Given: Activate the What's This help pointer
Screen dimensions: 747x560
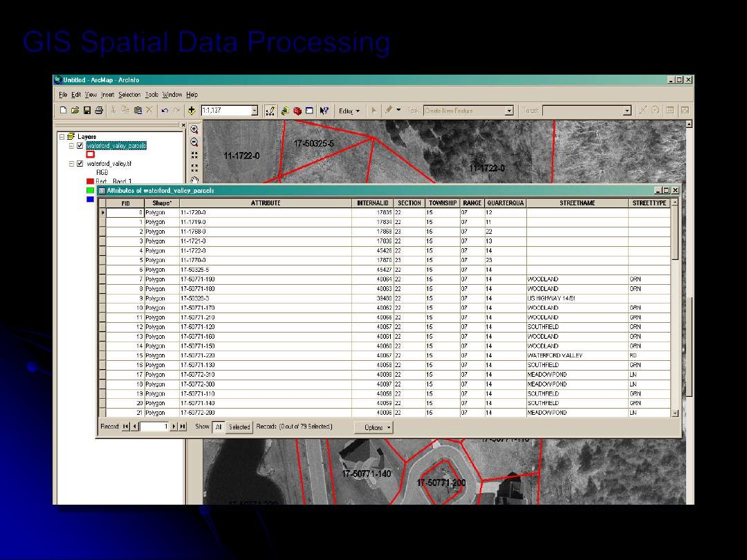Looking at the screenshot, I should [324, 111].
